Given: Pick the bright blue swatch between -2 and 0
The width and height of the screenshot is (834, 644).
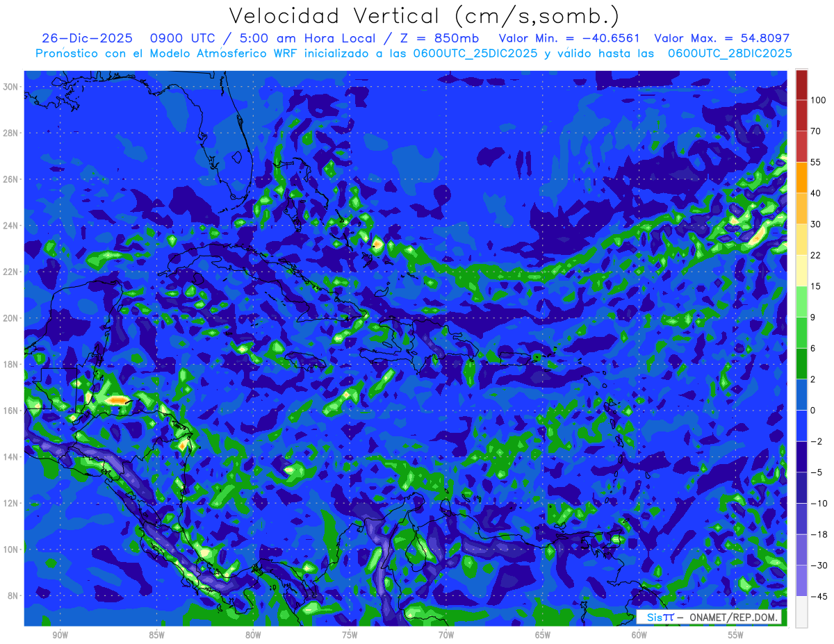Looking at the screenshot, I should pos(801,426).
